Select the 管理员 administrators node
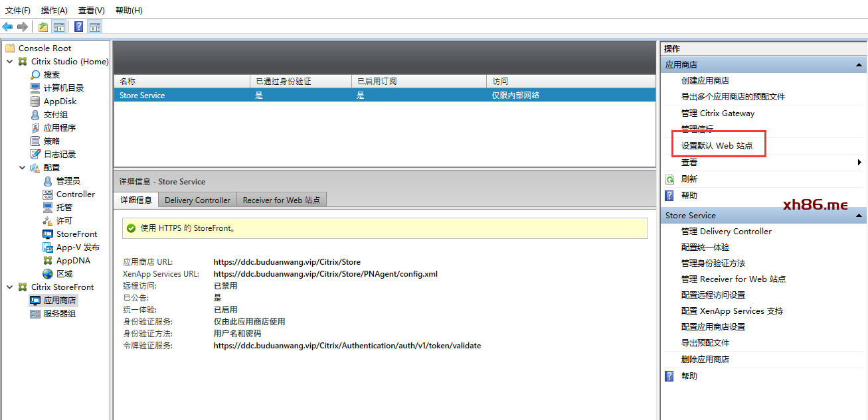868x420 pixels. pos(61,180)
